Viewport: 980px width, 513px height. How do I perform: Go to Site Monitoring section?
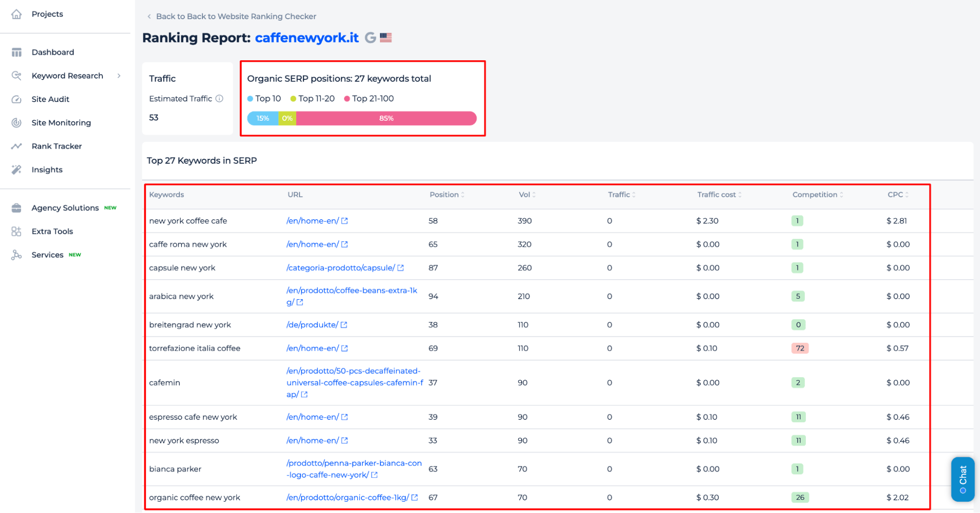[61, 123]
